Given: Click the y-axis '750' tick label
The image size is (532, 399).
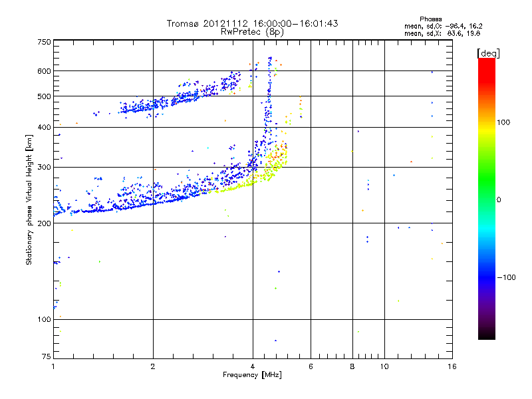Looking at the screenshot, I should [x=44, y=42].
